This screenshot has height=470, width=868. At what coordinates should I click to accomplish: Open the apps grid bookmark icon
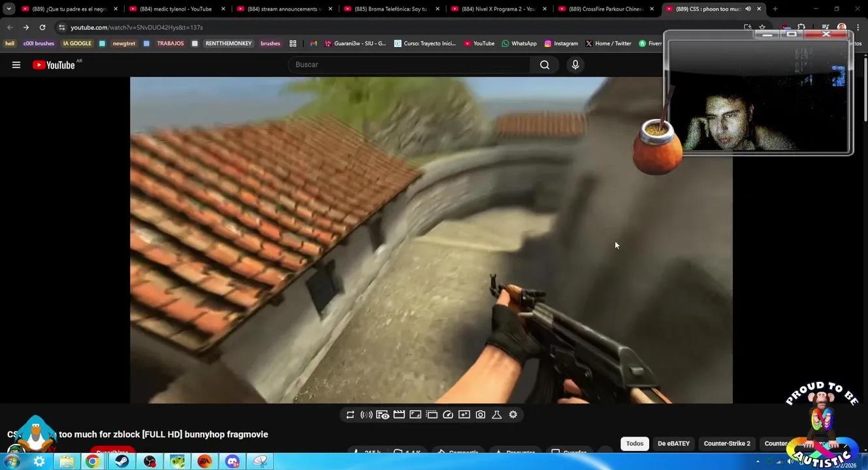tap(293, 44)
